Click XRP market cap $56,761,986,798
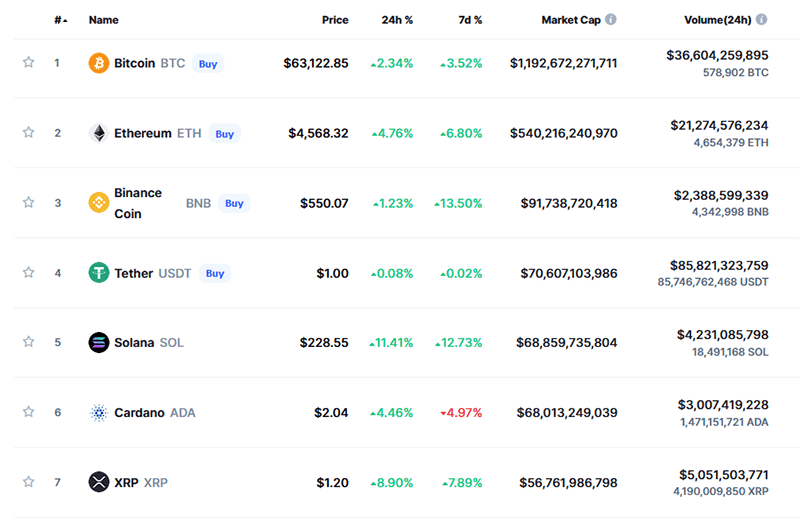The image size is (800, 523). [568, 482]
